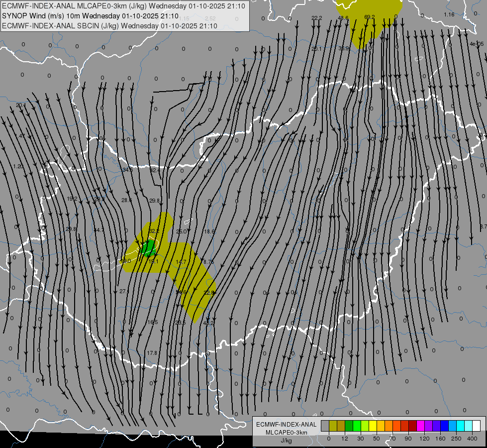487x448 pixels.
Task: Click the J/kg unit label in legend
Action: [x=286, y=441]
